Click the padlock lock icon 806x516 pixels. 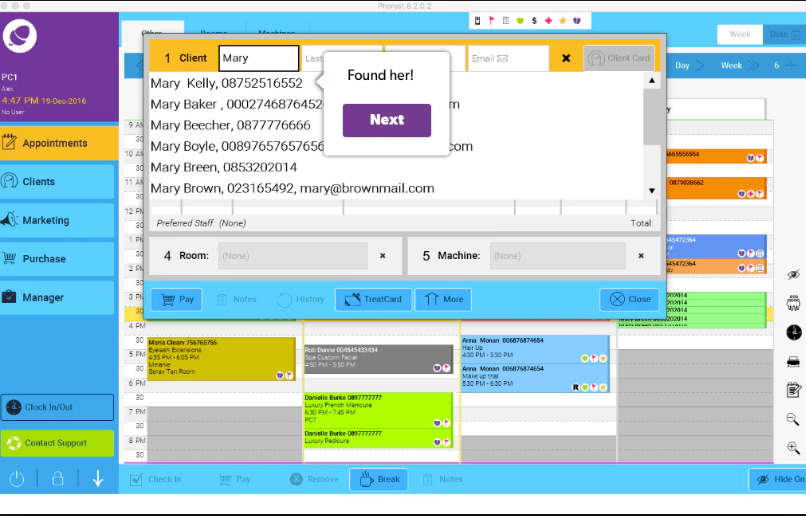click(x=57, y=479)
